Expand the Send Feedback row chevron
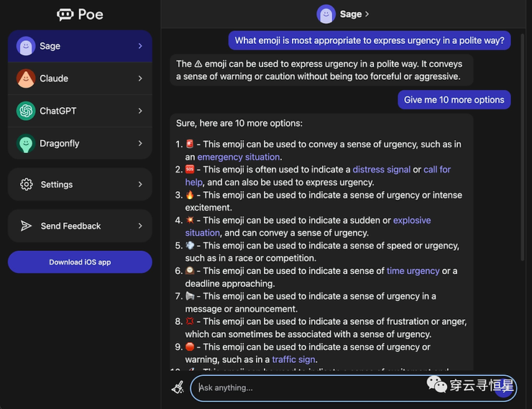This screenshot has width=532, height=409. [x=140, y=226]
